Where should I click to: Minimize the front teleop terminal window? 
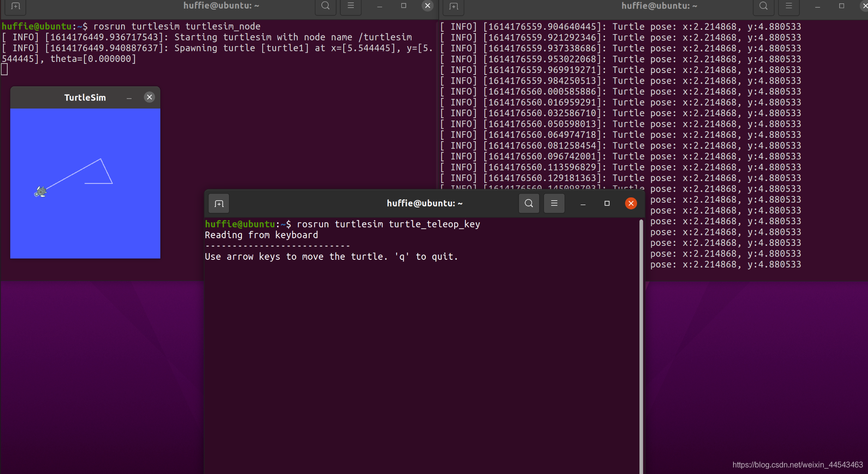tap(583, 204)
